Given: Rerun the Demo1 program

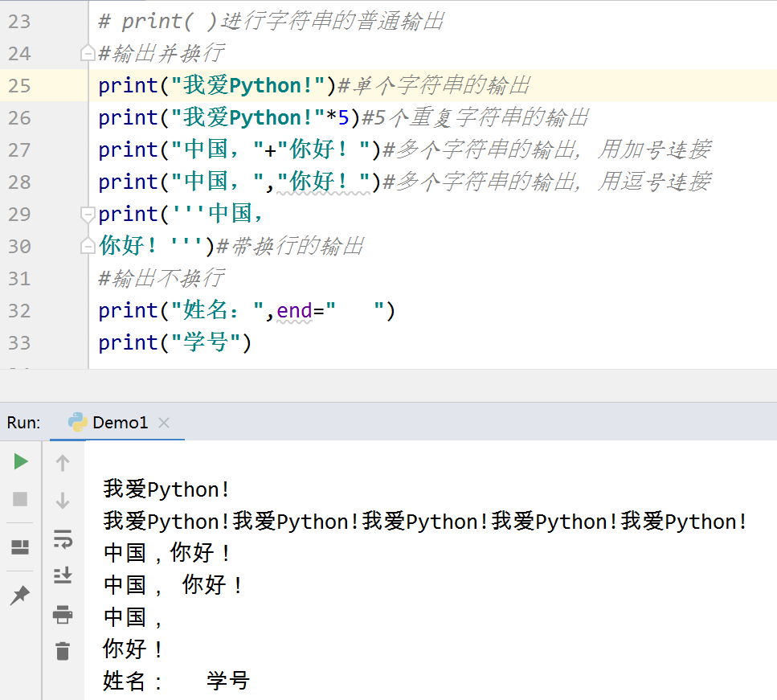Looking at the screenshot, I should click(x=20, y=461).
